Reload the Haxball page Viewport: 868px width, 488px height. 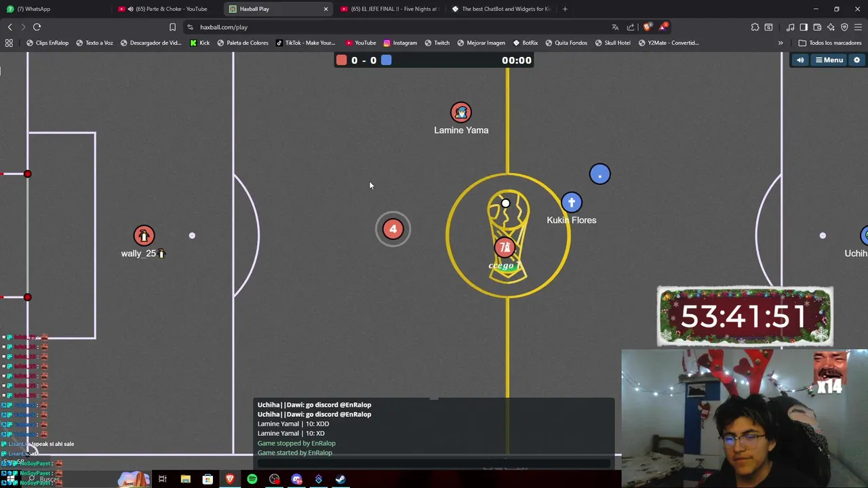point(37,27)
